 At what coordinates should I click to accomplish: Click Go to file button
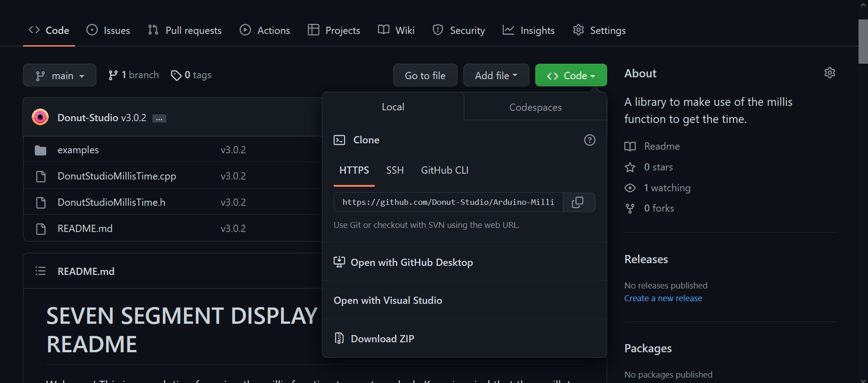425,76
